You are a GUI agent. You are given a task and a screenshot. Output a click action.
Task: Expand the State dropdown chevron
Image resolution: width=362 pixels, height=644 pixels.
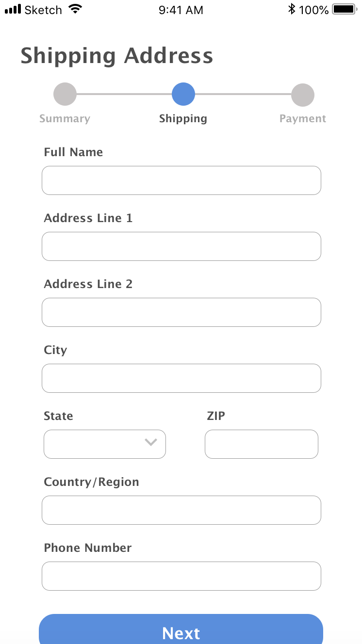151,442
